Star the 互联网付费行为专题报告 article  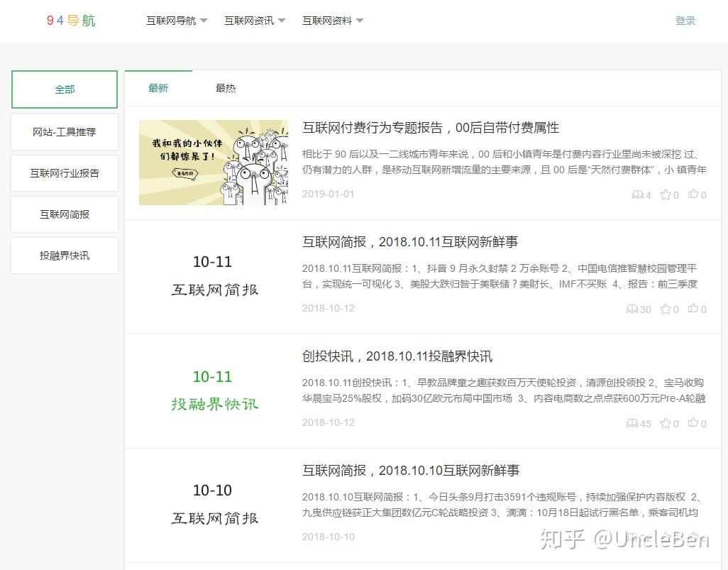666,194
